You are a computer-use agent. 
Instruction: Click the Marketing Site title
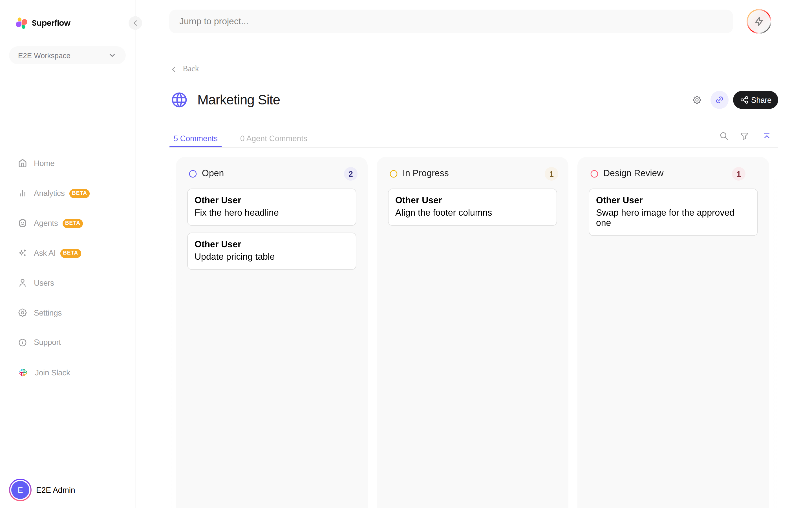[x=239, y=100]
